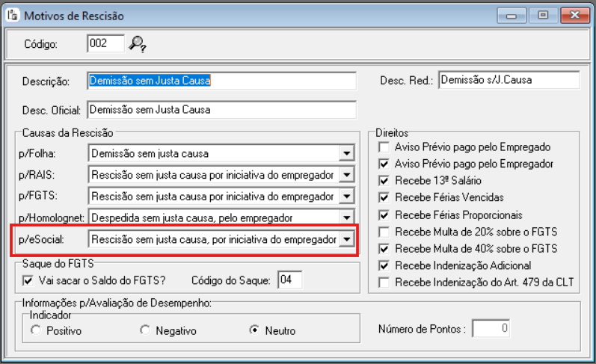Open the p/Folha dropdown list
This screenshot has height=364, width=596.
345,154
